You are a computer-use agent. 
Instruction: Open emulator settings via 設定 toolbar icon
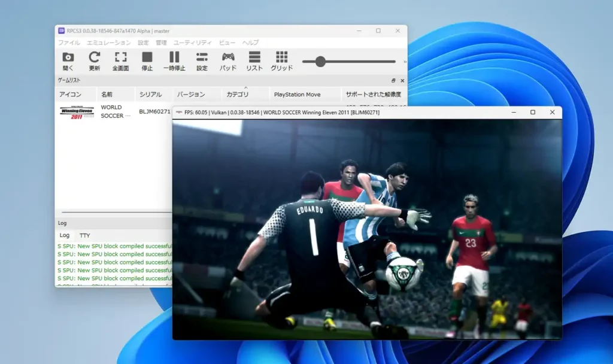point(202,60)
